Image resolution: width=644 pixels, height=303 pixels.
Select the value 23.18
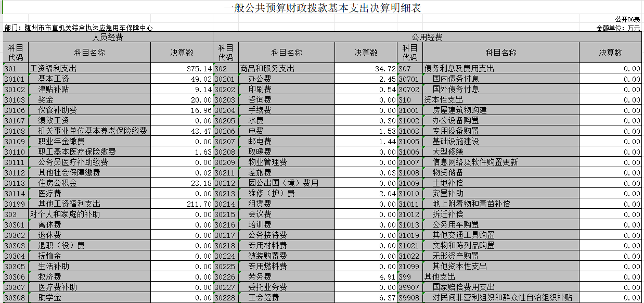tap(182, 183)
